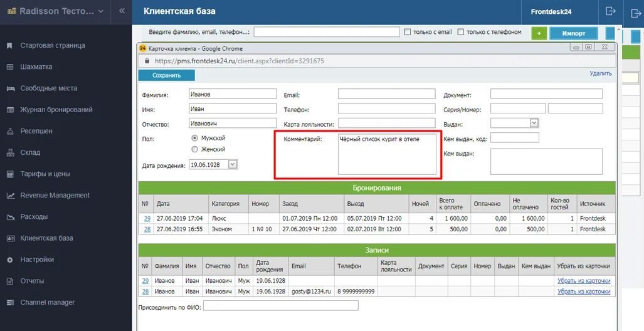644x331 pixels.
Task: Click the Карта лояльности input field
Action: 386,123
